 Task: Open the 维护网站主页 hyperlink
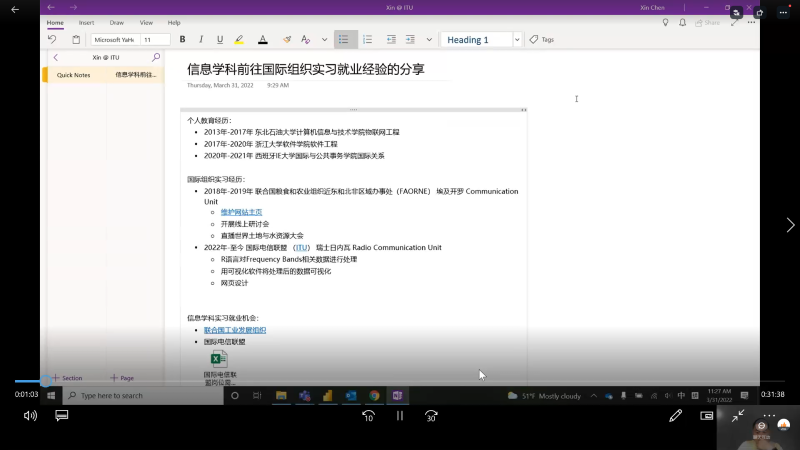pos(241,212)
